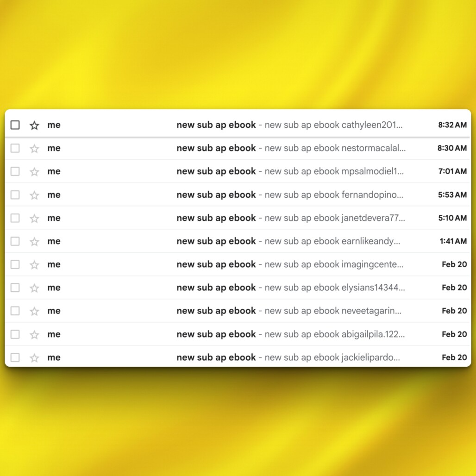This screenshot has width=476, height=476.
Task: Check the janetdevera77 email checkbox
Action: pos(15,218)
